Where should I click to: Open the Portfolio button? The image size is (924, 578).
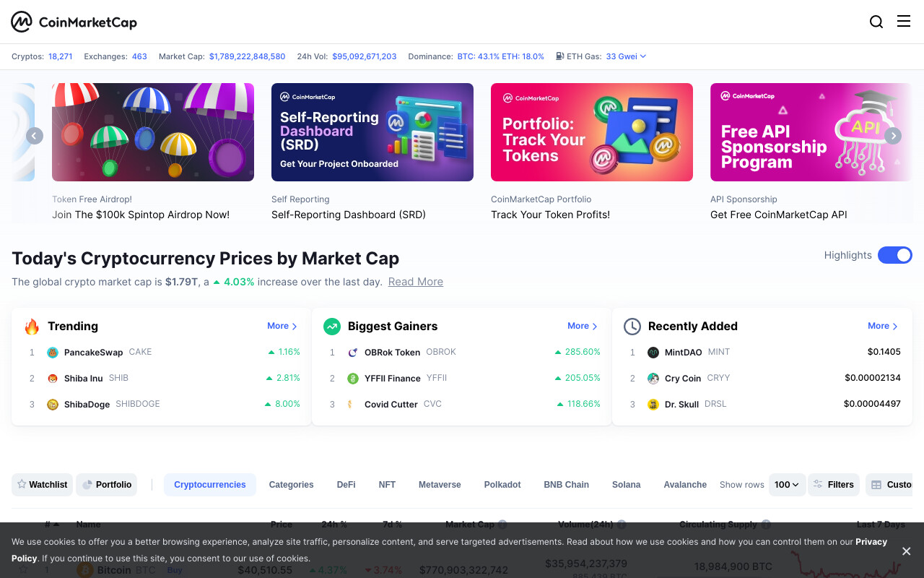[x=107, y=485]
